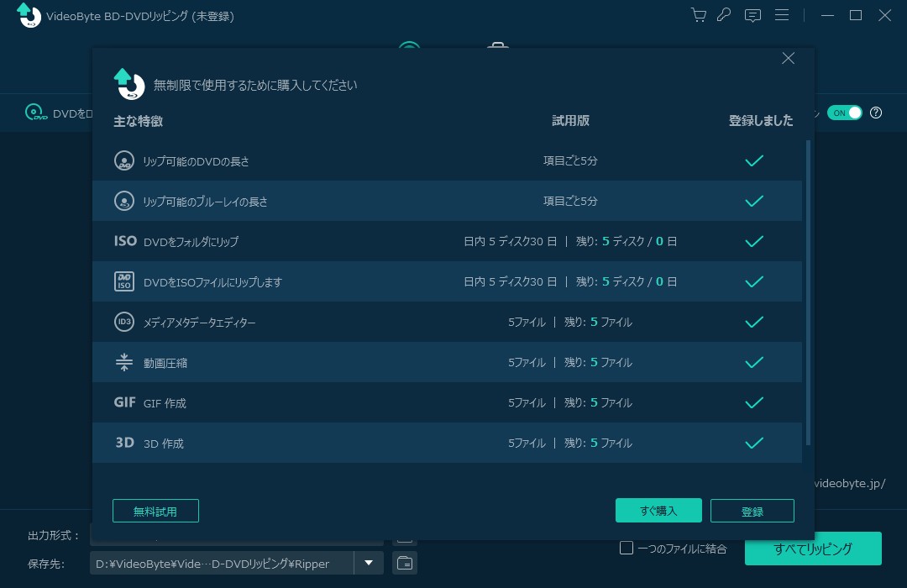Image resolution: width=907 pixels, height=588 pixels.
Task: Select the GIF 作成 row label
Action: click(x=165, y=403)
